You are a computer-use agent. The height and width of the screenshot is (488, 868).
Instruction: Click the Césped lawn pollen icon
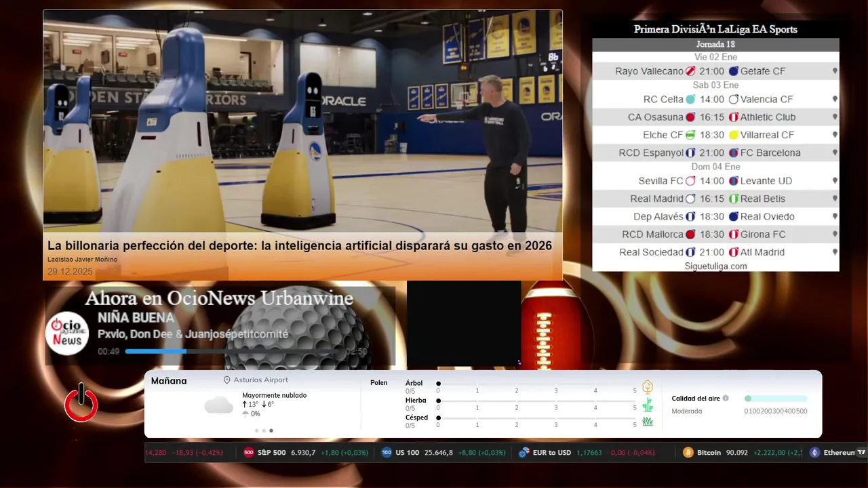point(648,422)
